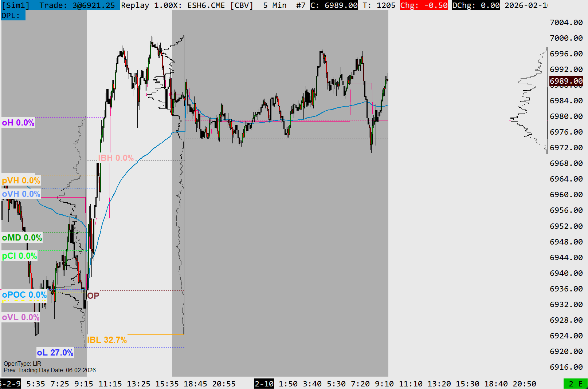Screen dimensions: 588x389
Task: Select the oMD 0.0% marker label
Action: (x=22, y=238)
